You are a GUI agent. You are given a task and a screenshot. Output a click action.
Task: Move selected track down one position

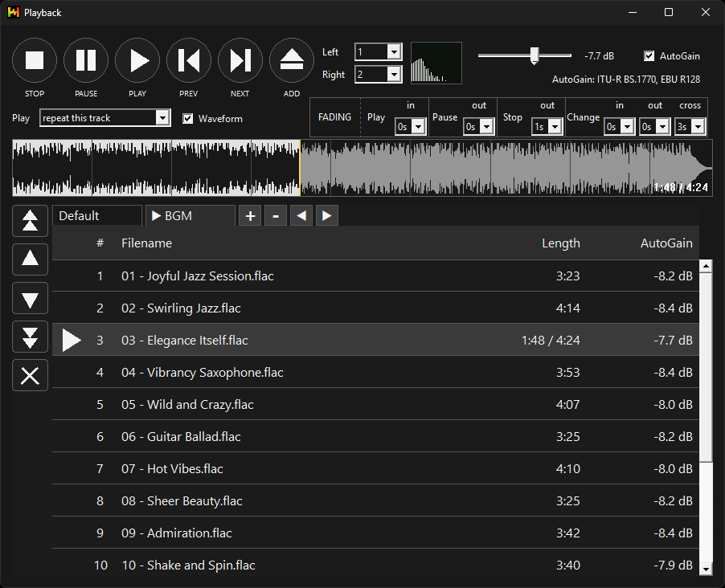click(x=30, y=298)
